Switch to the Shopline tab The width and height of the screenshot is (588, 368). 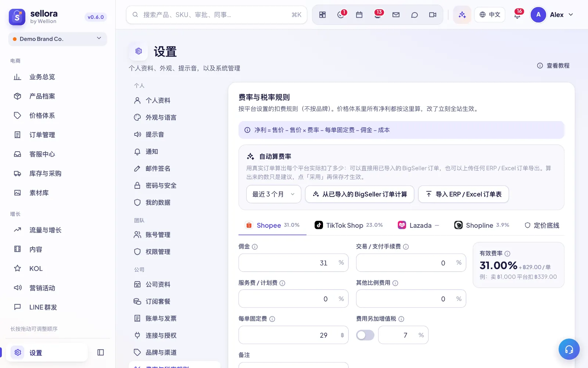pyautogui.click(x=482, y=225)
